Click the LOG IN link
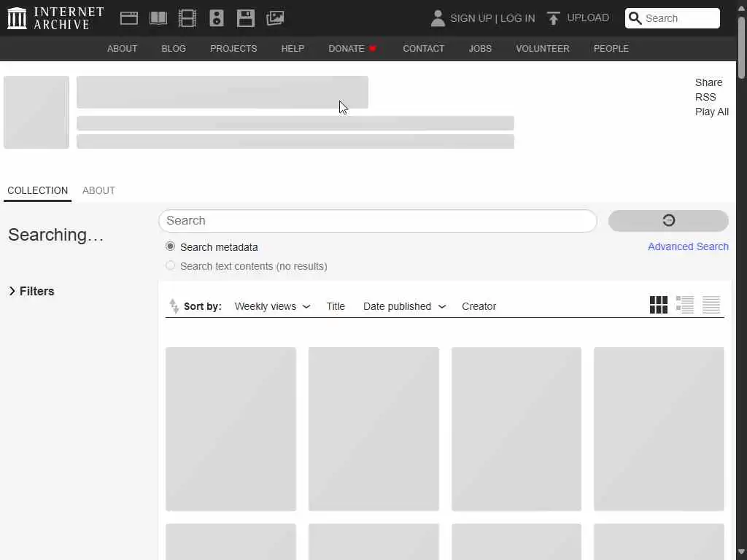The width and height of the screenshot is (747, 560). 517,18
